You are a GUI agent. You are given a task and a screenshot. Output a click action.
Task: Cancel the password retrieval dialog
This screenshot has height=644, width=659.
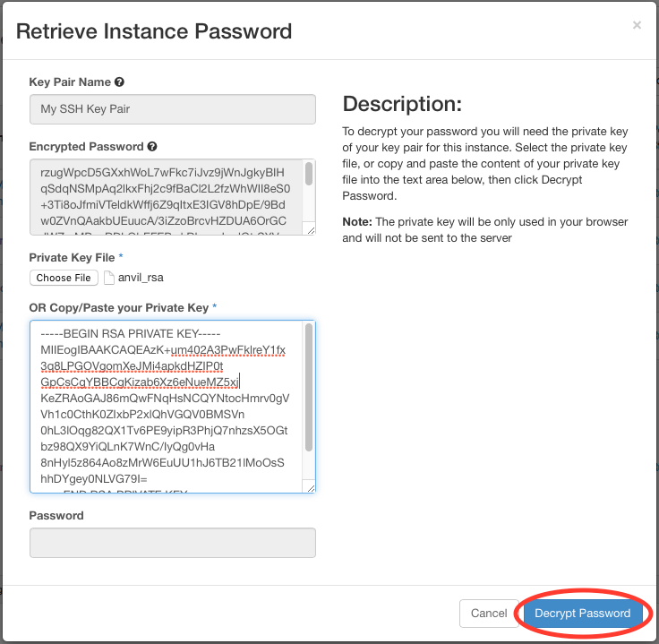tap(489, 614)
